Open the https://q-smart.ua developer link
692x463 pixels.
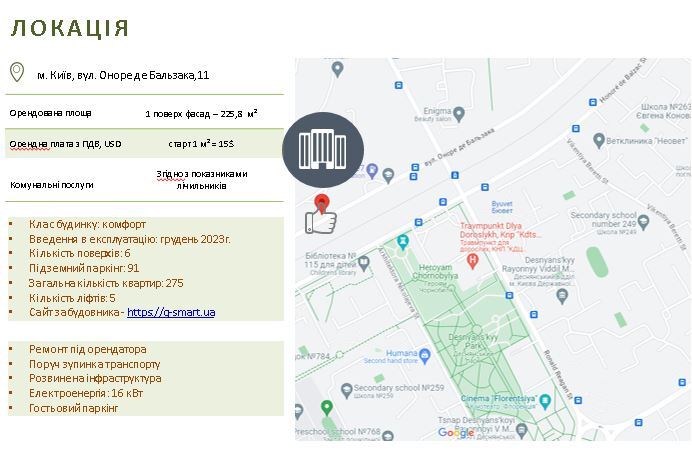[x=171, y=312]
